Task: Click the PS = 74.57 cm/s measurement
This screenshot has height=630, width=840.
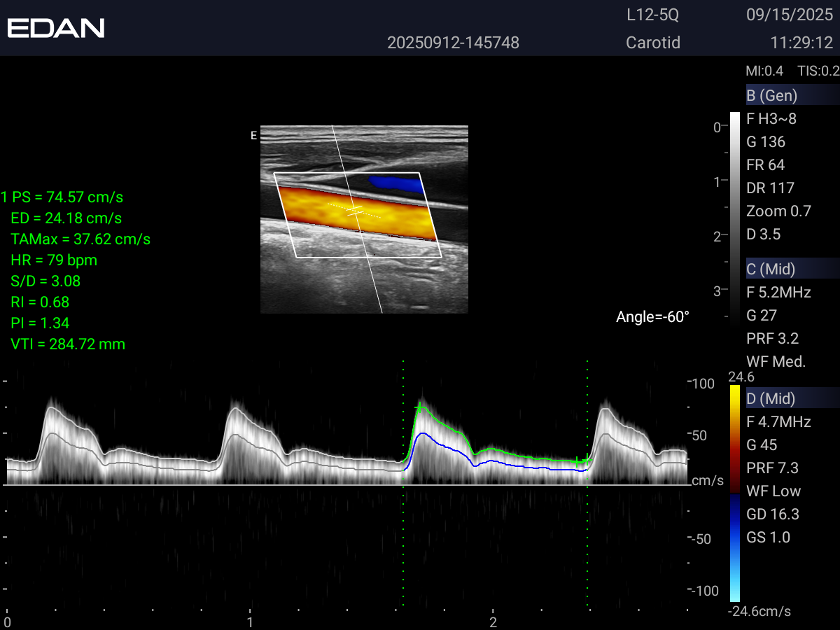Action: point(68,197)
